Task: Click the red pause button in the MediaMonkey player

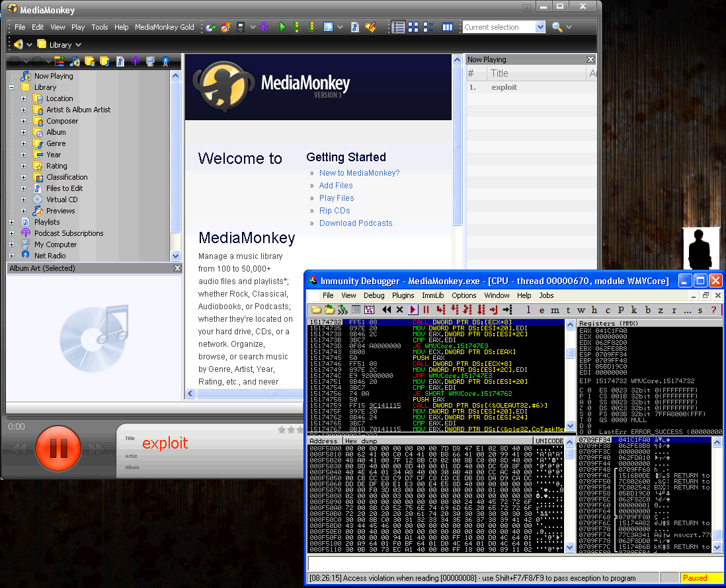Action: pyautogui.click(x=58, y=449)
